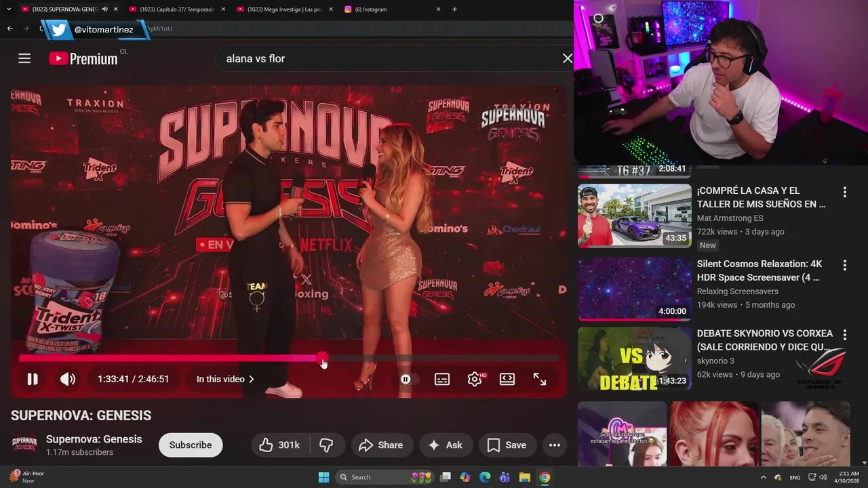The width and height of the screenshot is (868, 488).
Task: Save the video to a playlist
Action: [507, 445]
